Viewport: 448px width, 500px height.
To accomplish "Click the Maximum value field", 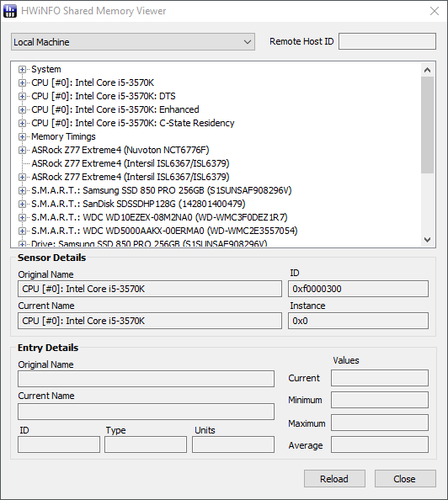I will (x=380, y=423).
